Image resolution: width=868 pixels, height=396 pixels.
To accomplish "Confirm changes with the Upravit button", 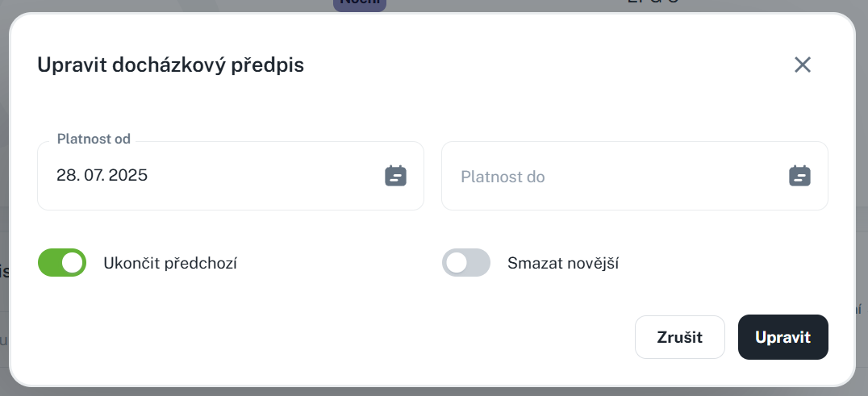I will point(782,337).
